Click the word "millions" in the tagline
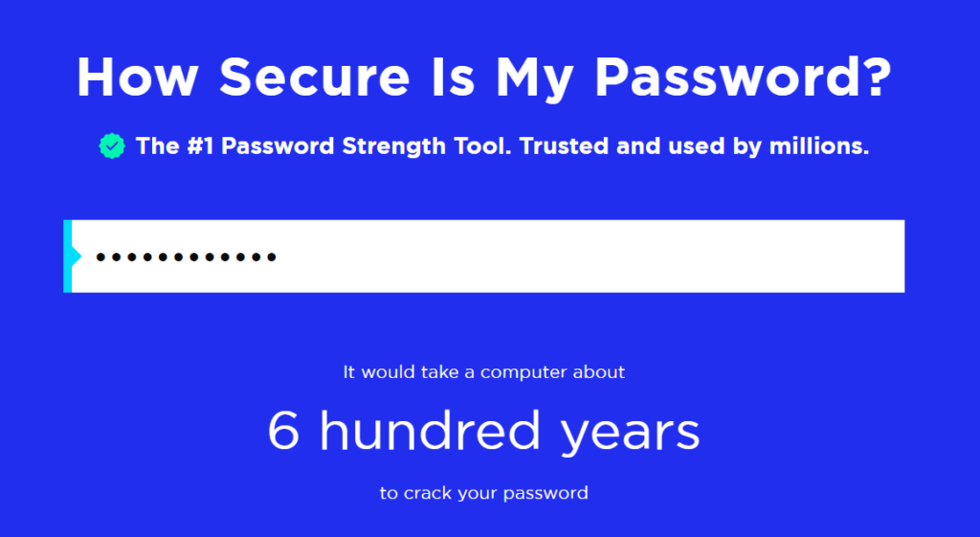Screen dimensions: 980x537 [818, 146]
